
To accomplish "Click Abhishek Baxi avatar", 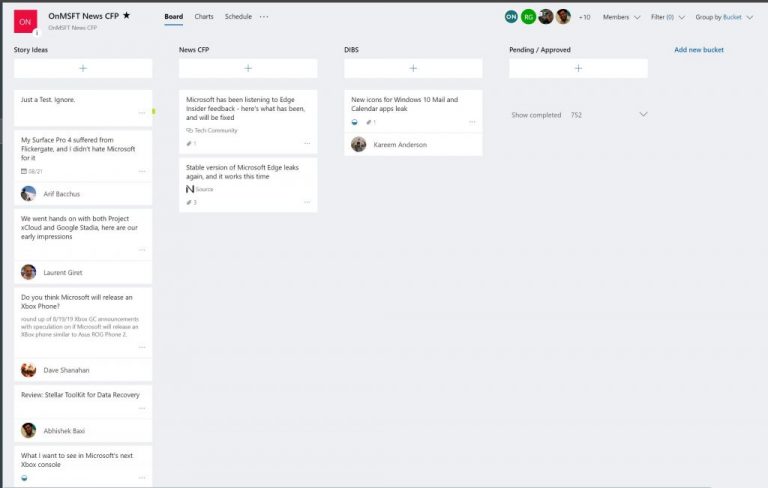I will tap(28, 430).
